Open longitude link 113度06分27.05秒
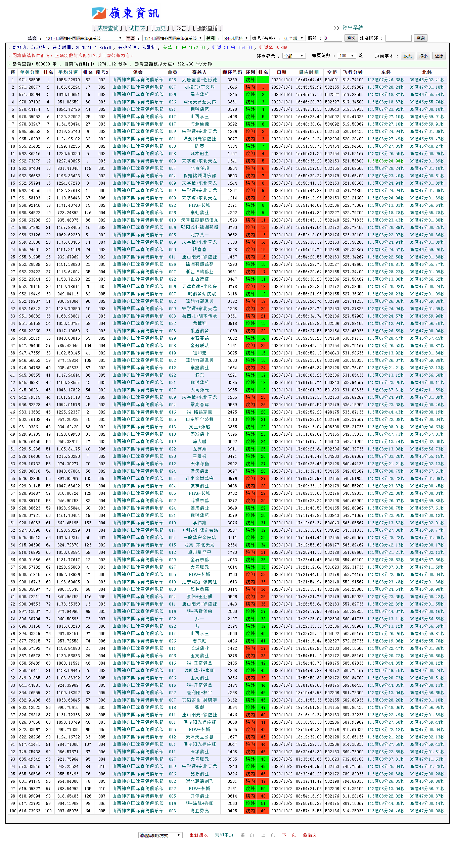The image size is (455, 868). pos(386,146)
